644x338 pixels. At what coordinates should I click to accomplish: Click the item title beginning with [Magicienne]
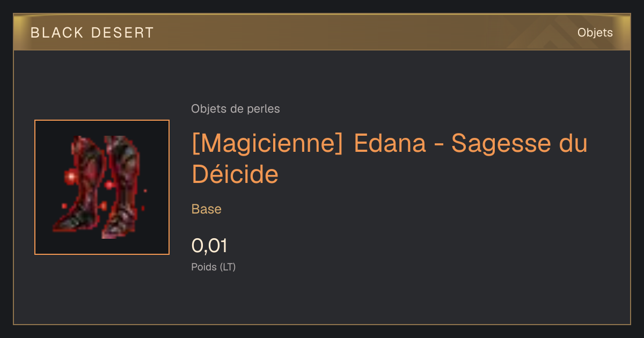click(x=390, y=159)
